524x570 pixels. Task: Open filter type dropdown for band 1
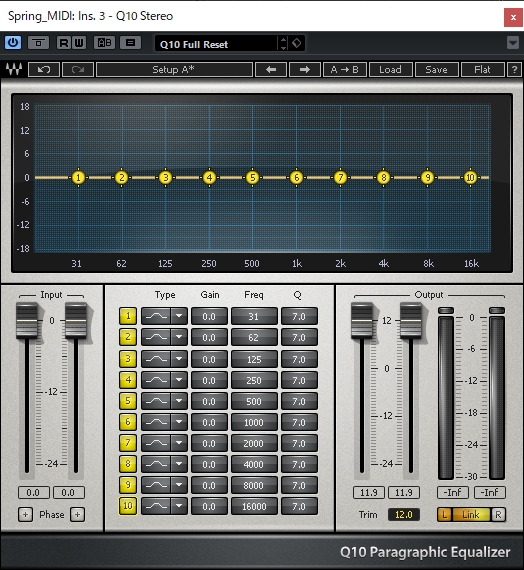[179, 316]
